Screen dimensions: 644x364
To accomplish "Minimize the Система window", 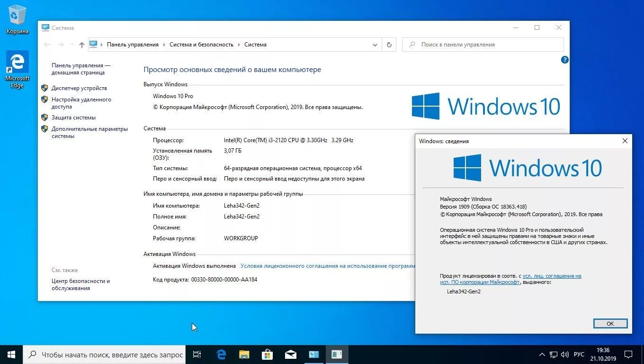I will tap(515, 27).
